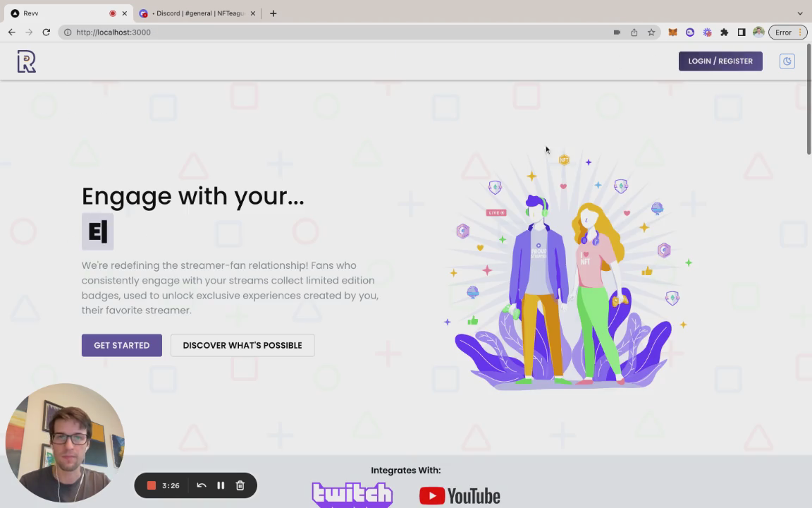Open the Loom pinwheel extension icon
The height and width of the screenshot is (508, 812).
tap(707, 32)
